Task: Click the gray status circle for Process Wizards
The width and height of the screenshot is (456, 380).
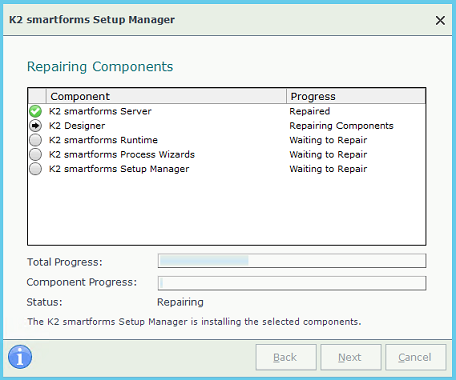Action: pyautogui.click(x=35, y=154)
